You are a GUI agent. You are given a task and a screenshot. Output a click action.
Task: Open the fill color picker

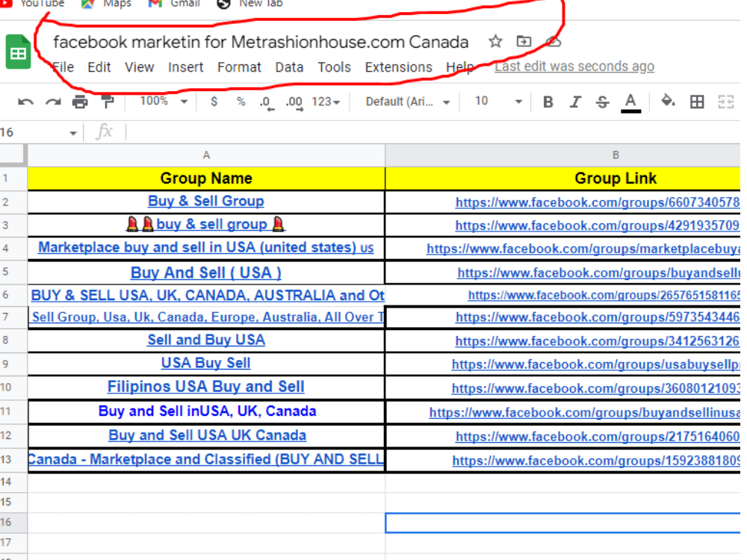pos(668,101)
